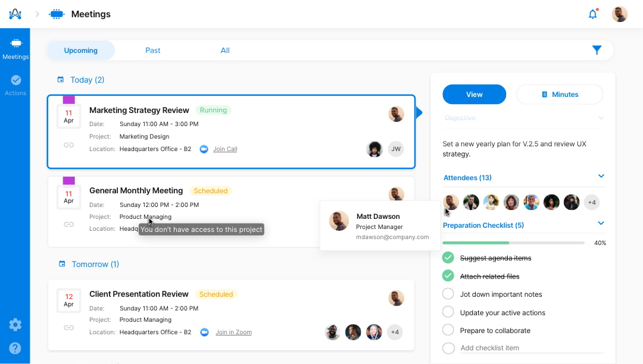Click calendar icon beside Today (2)
Image resolution: width=643 pixels, height=364 pixels.
coord(61,80)
